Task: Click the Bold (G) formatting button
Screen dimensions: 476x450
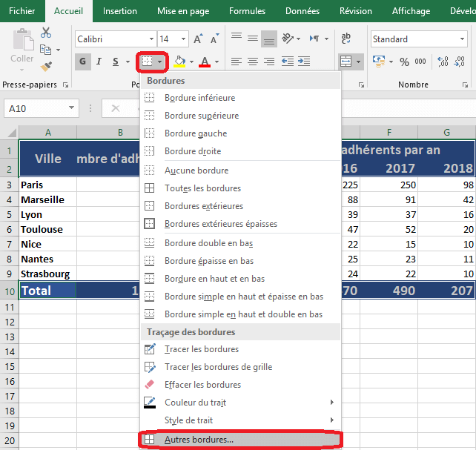Action: pyautogui.click(x=83, y=62)
